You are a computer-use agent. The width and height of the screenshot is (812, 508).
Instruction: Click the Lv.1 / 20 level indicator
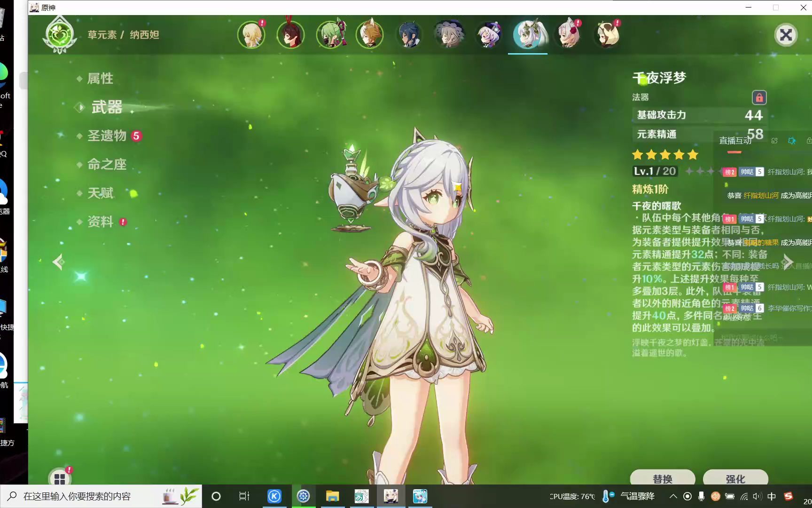[x=655, y=171]
